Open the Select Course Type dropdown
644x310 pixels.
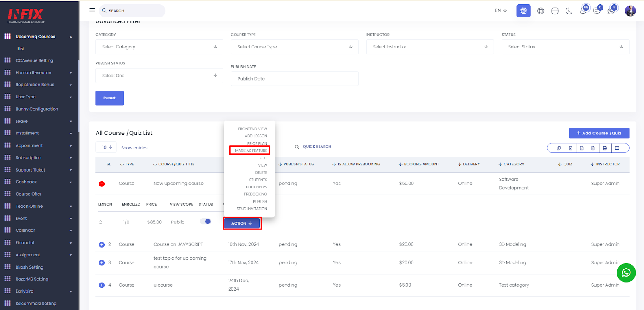tap(295, 47)
